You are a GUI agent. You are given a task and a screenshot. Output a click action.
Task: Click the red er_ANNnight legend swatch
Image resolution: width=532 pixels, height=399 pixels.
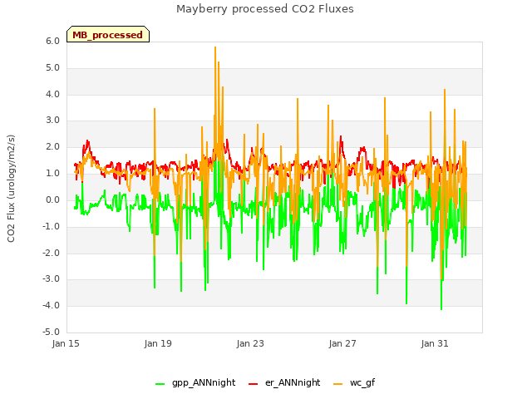(253, 384)
